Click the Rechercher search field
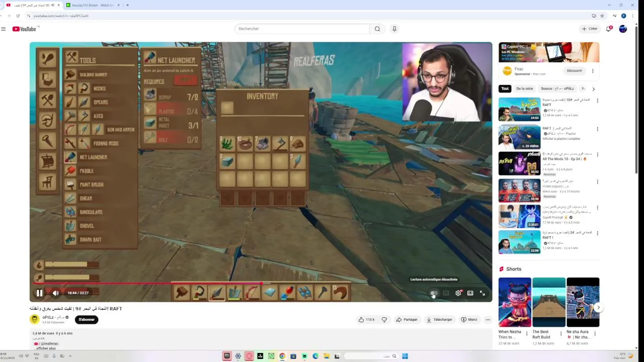The width and height of the screenshot is (644, 362). click(302, 29)
